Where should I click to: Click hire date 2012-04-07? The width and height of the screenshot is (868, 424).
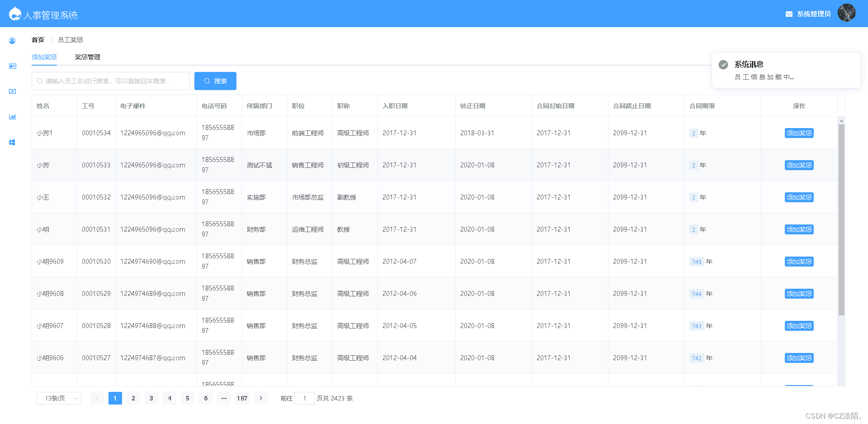point(400,262)
